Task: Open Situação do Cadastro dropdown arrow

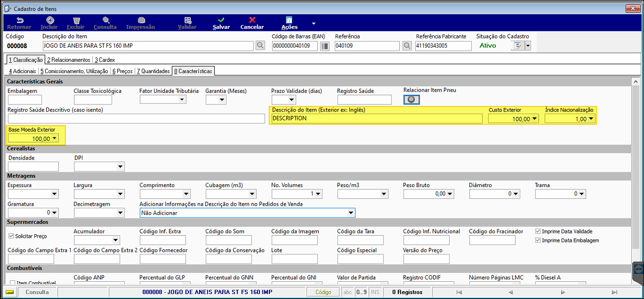Action: 528,46
